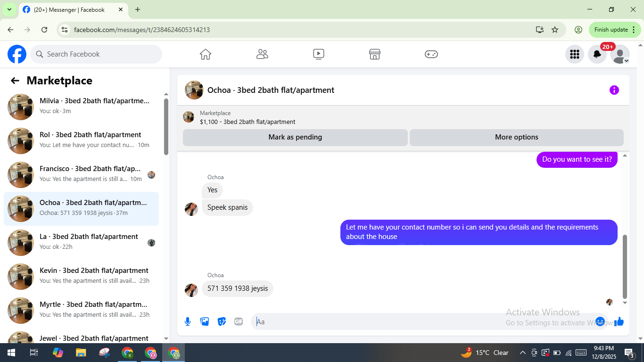Attach a file using the photo icon
This screenshot has height=362, width=644.
[205, 321]
